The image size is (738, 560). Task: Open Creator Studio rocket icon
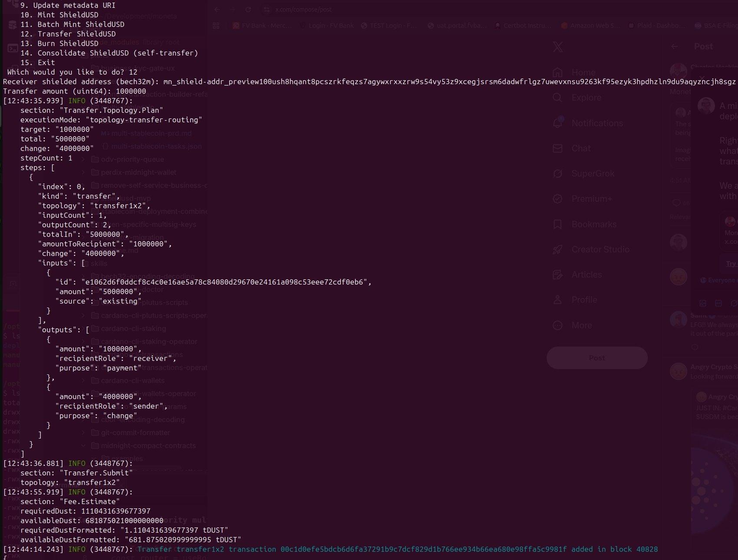pyautogui.click(x=558, y=249)
